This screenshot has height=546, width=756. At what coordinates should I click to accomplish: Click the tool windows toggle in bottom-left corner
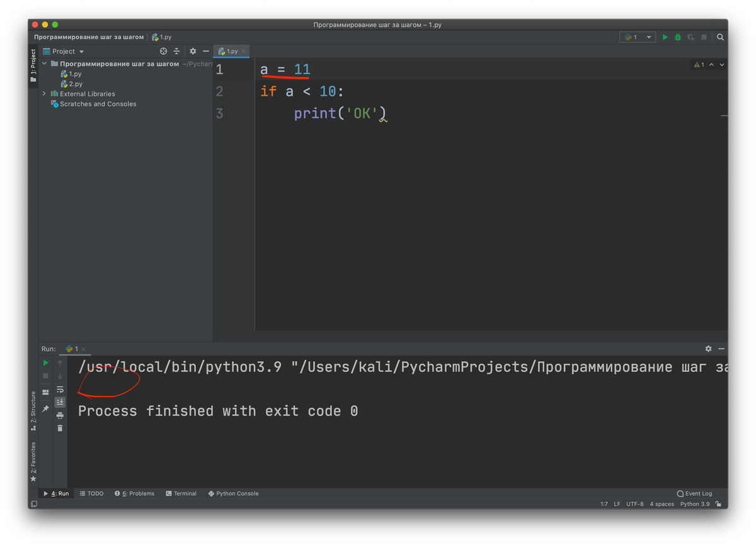tap(33, 504)
